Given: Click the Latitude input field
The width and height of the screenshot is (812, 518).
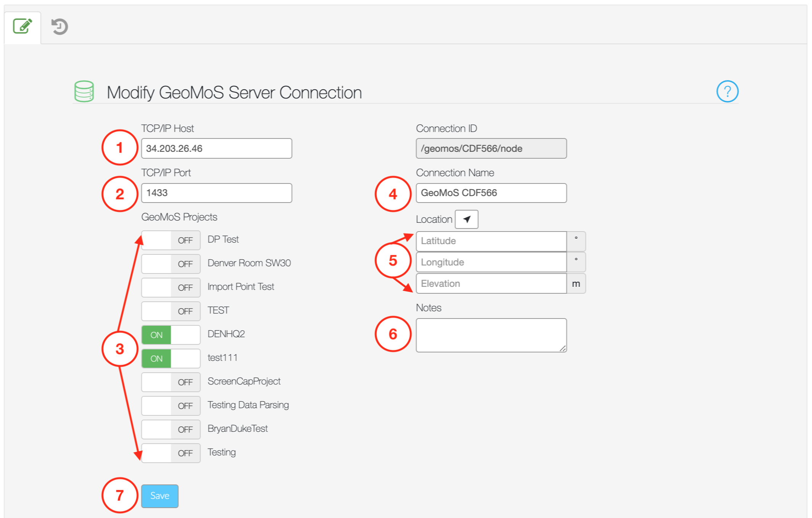Looking at the screenshot, I should [491, 241].
